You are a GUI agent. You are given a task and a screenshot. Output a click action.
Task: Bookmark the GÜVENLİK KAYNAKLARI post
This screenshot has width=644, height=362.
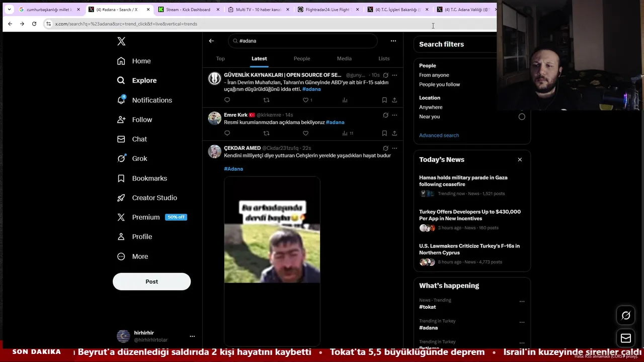(x=384, y=100)
